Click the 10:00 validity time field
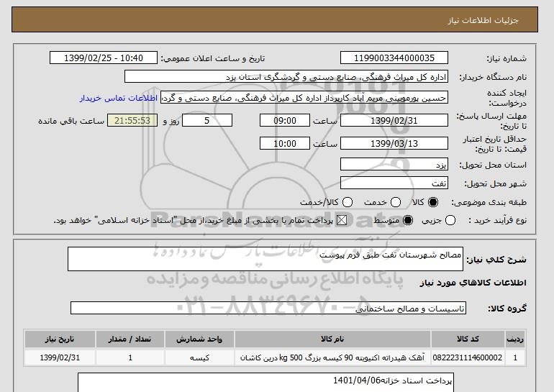The image size is (554, 392). pos(285,143)
